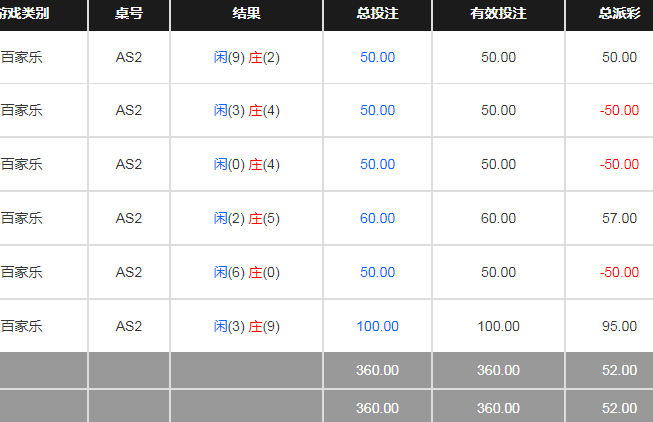Click the 60.00 valid bet cell
The height and width of the screenshot is (422, 653).
[x=498, y=218]
